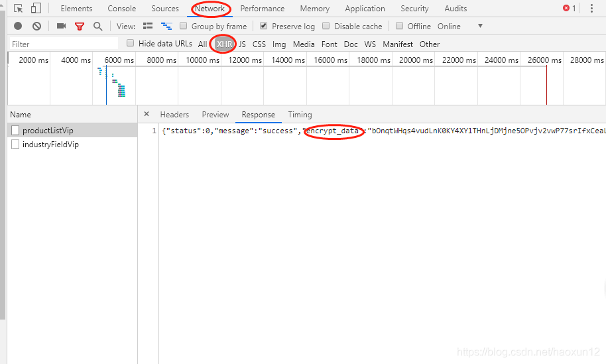Image resolution: width=606 pixels, height=364 pixels.
Task: Filter requests by XHR
Action: (224, 44)
